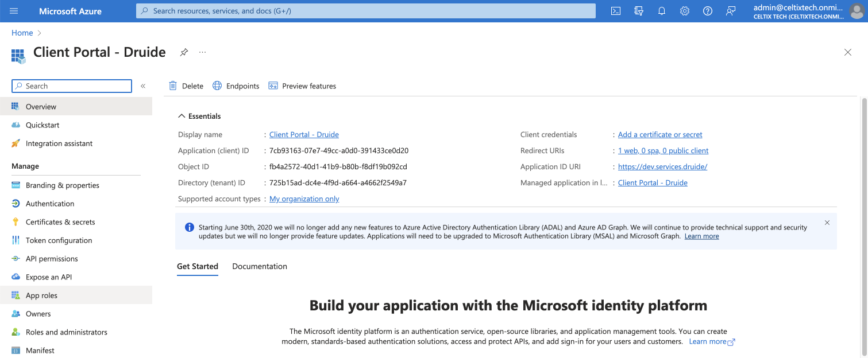Pin the Client Portal - Druide blade
Image resolution: width=868 pixels, height=358 pixels.
click(184, 52)
